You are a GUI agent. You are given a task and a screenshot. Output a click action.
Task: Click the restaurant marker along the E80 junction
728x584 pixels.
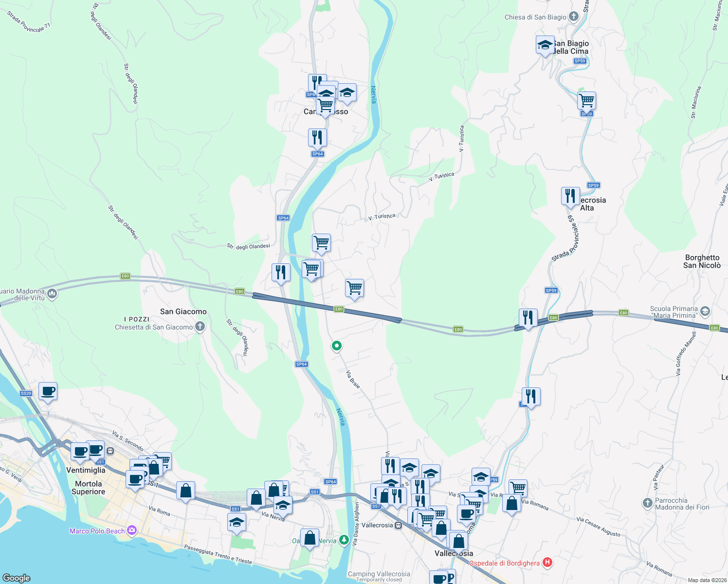(x=528, y=318)
